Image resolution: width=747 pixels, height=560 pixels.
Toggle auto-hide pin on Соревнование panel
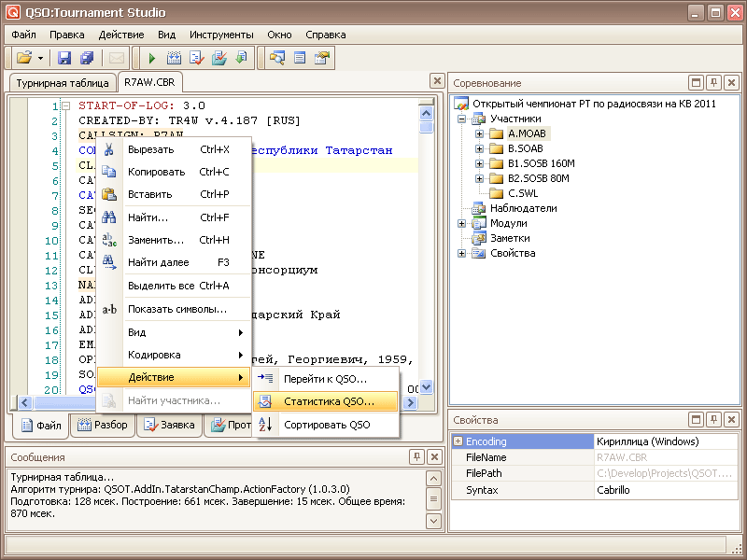click(x=713, y=83)
